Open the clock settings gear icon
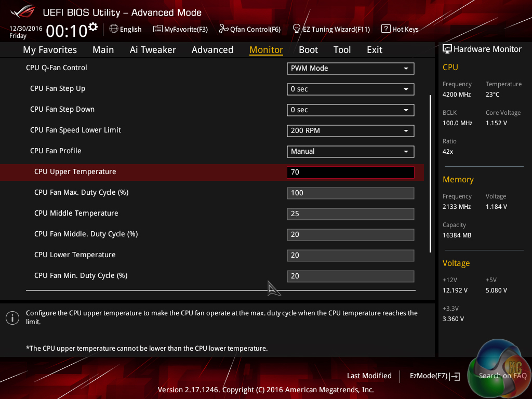 click(x=93, y=27)
